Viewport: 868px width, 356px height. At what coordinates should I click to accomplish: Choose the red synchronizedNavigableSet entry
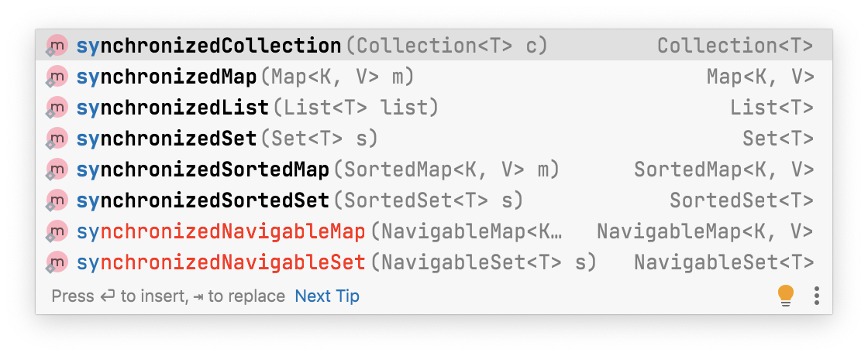(434, 262)
